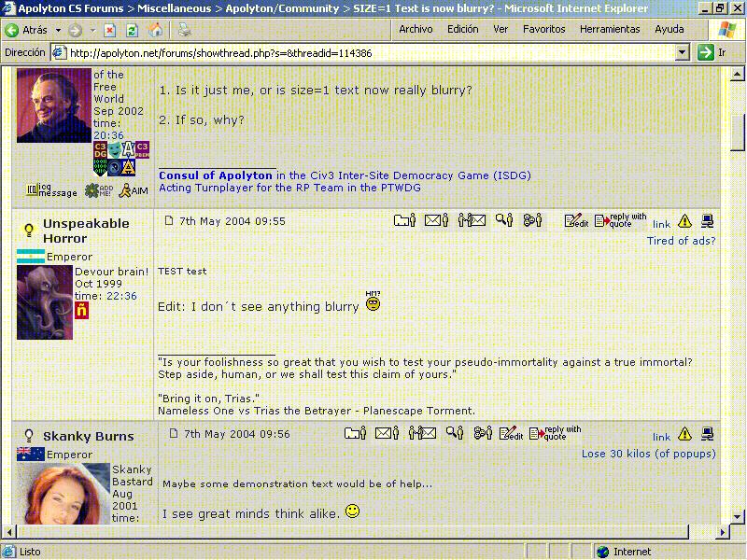Click the vertical scrollbar down arrow
Viewport: 747px width, 560px height.
(x=738, y=516)
